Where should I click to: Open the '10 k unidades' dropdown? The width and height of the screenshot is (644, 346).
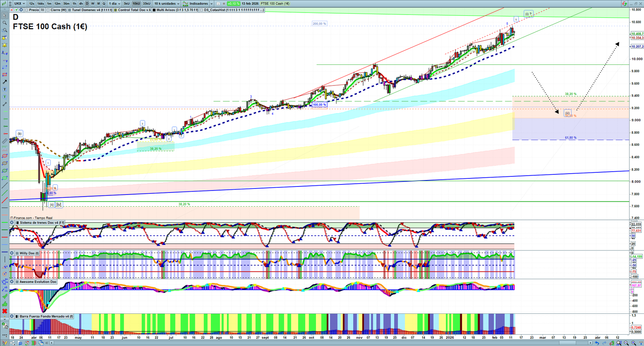167,4
